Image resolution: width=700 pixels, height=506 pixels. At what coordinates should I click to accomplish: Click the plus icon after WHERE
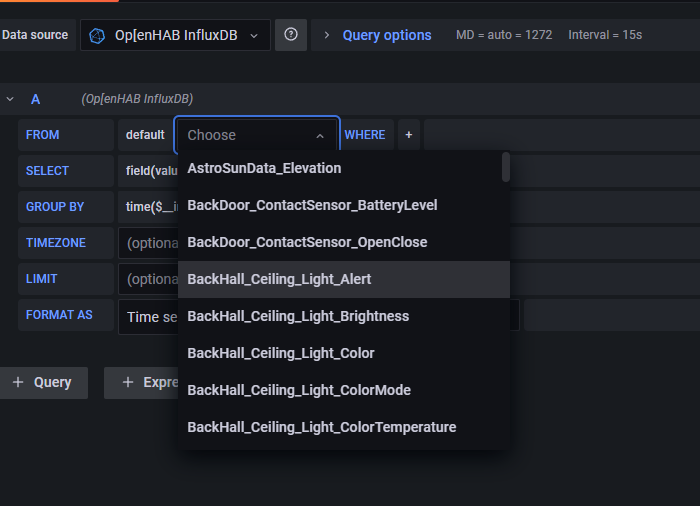pos(408,135)
